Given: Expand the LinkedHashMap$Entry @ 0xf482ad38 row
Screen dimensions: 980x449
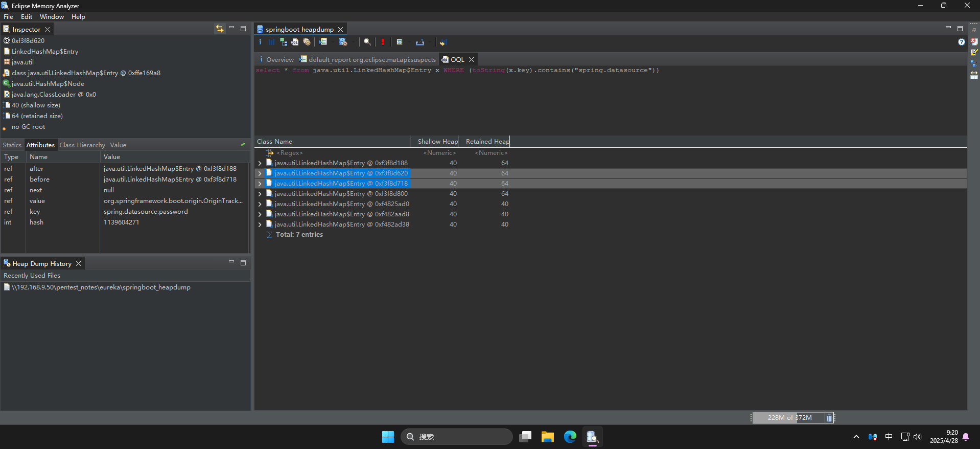Looking at the screenshot, I should pyautogui.click(x=260, y=224).
